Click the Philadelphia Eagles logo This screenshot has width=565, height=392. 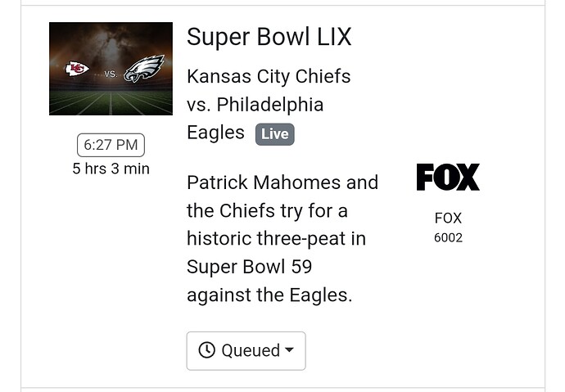[x=143, y=69]
